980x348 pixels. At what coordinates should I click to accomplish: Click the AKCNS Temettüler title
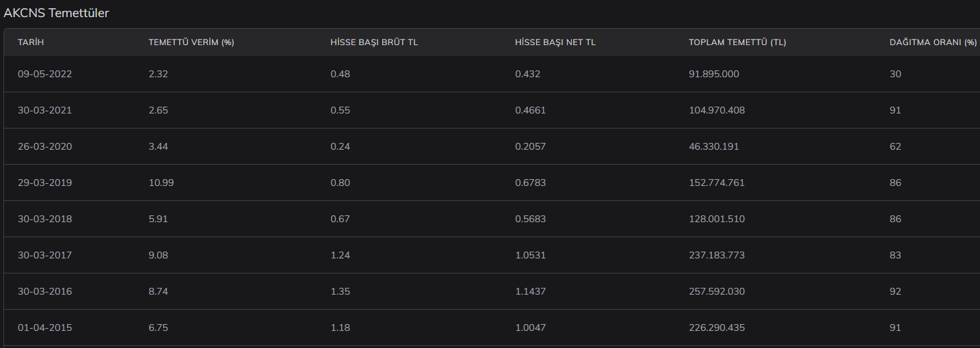(x=56, y=13)
